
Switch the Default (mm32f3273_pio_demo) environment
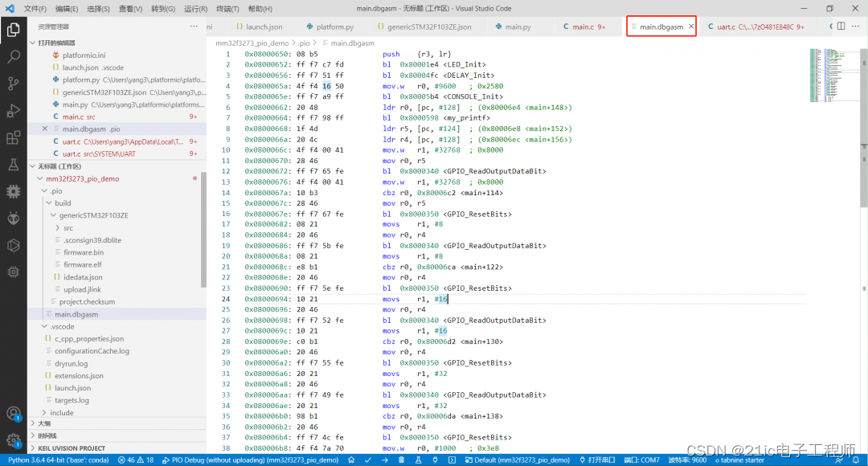click(517, 460)
